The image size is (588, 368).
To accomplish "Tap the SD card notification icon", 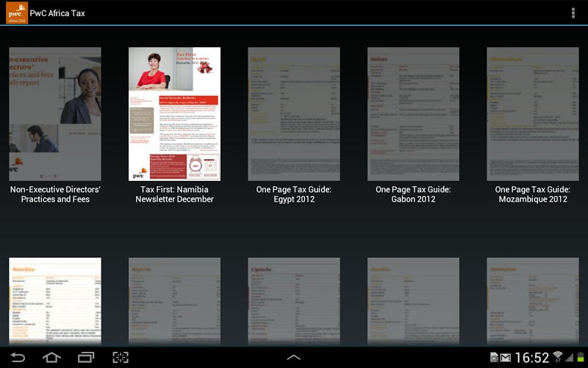I will (x=494, y=358).
